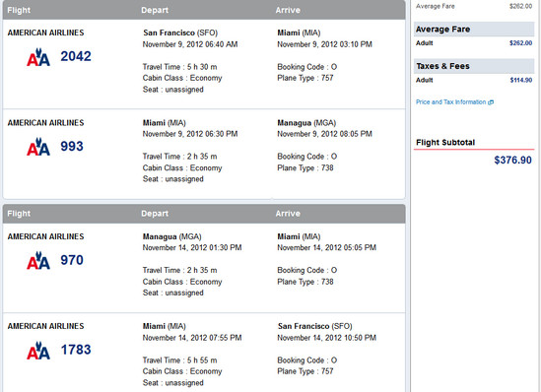The width and height of the screenshot is (541, 392).
Task: Click the Flight Subtotal amount $376.90
Action: pyautogui.click(x=512, y=160)
